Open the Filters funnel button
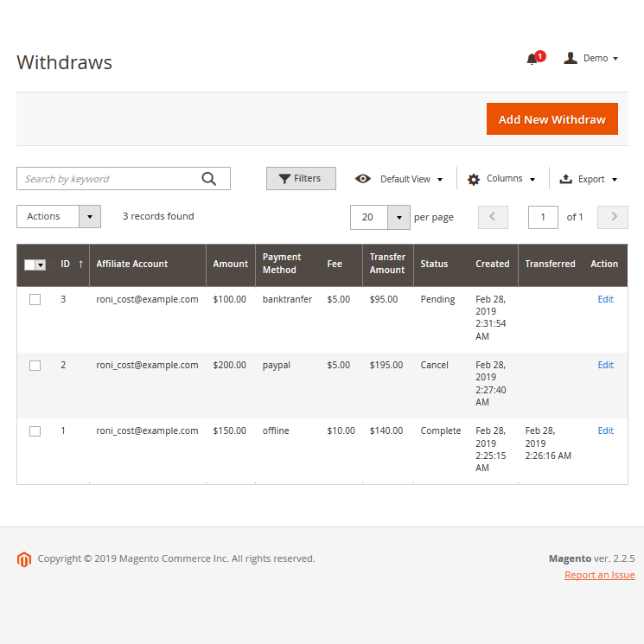The height and width of the screenshot is (644, 644). (x=301, y=179)
